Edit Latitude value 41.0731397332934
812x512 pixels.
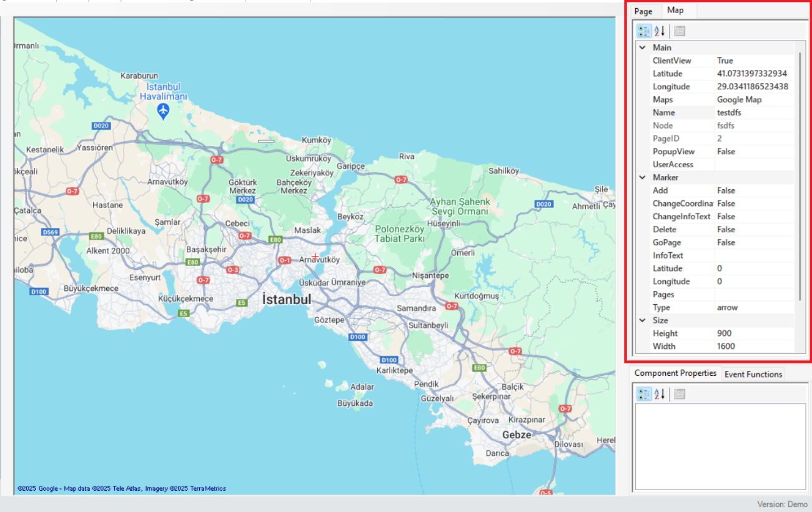(755, 74)
